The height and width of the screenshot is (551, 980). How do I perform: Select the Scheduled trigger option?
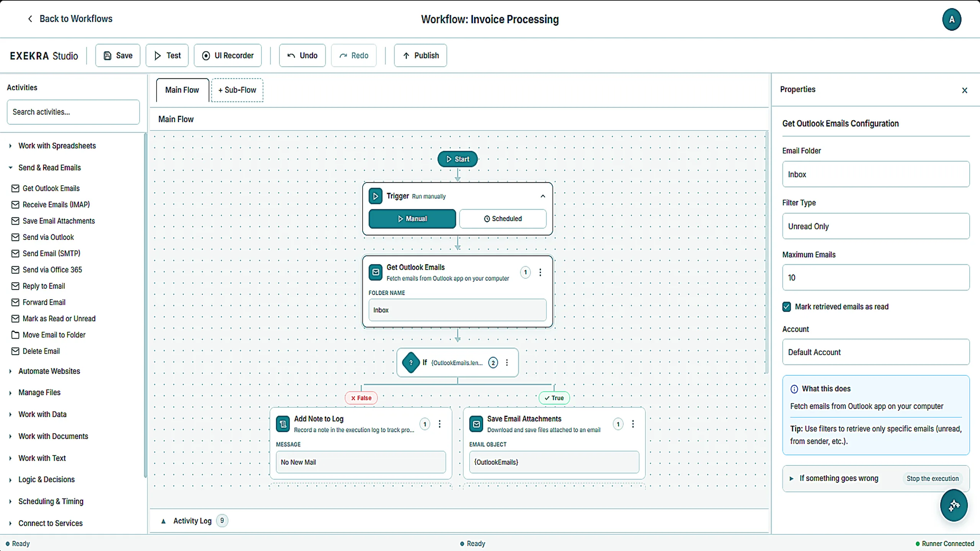pos(503,218)
